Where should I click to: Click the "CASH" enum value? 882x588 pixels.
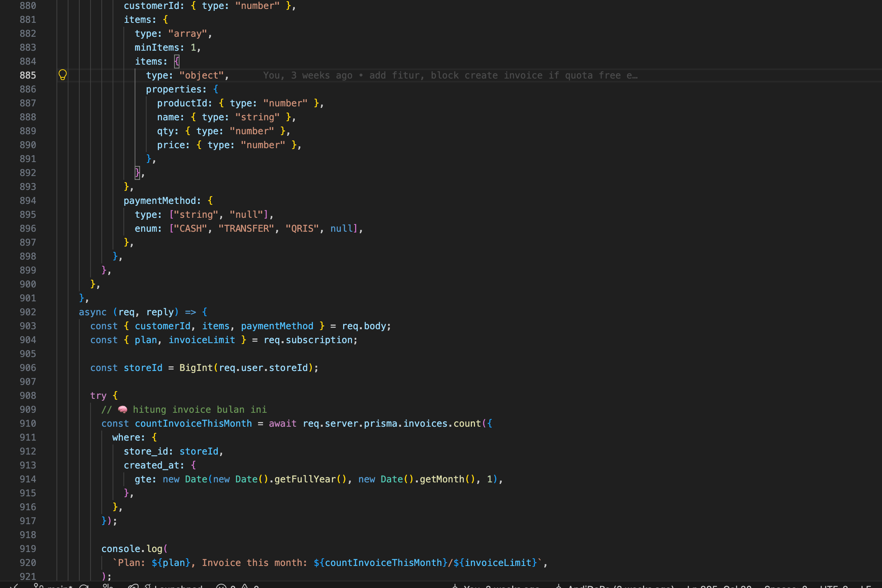coord(191,229)
